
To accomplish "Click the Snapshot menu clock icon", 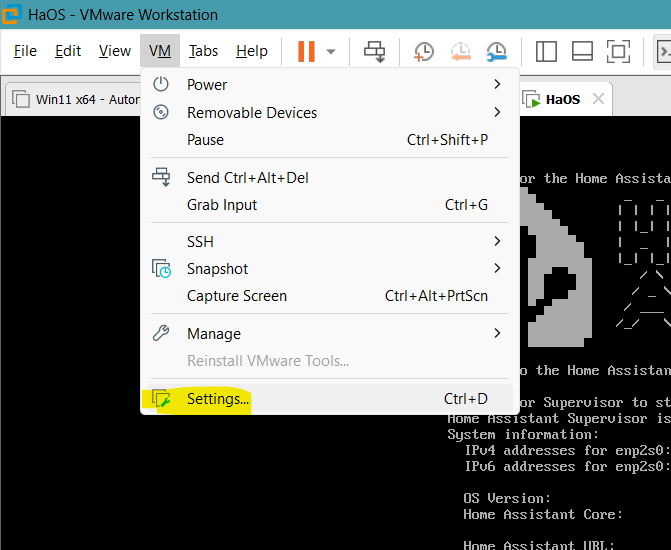I will click(x=161, y=269).
